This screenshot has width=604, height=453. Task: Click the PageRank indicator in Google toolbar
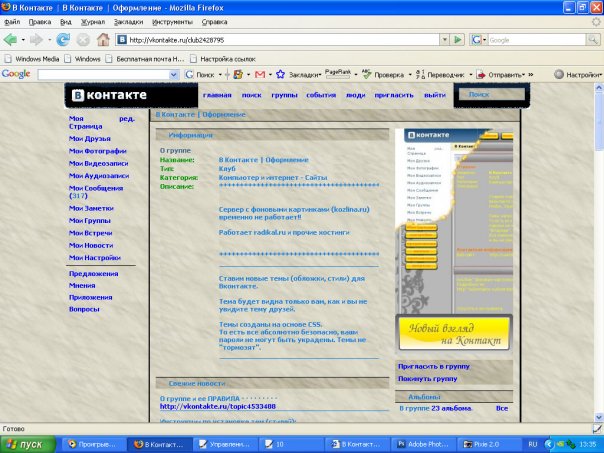[338, 74]
